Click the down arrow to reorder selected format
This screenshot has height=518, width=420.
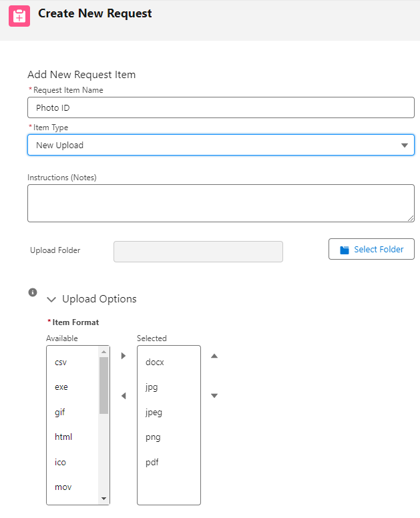[214, 396]
